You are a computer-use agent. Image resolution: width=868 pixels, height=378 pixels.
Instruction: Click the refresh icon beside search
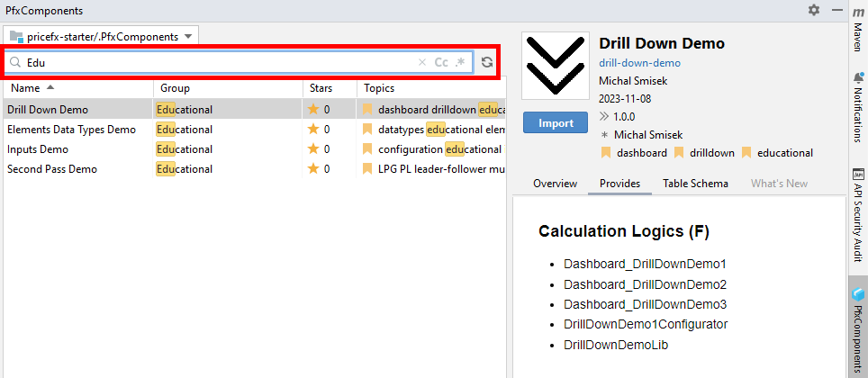[x=487, y=62]
